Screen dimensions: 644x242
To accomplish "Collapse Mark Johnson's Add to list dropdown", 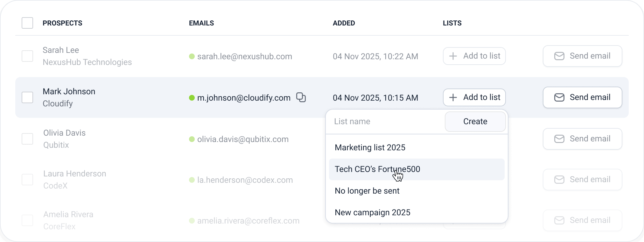I will point(474,97).
